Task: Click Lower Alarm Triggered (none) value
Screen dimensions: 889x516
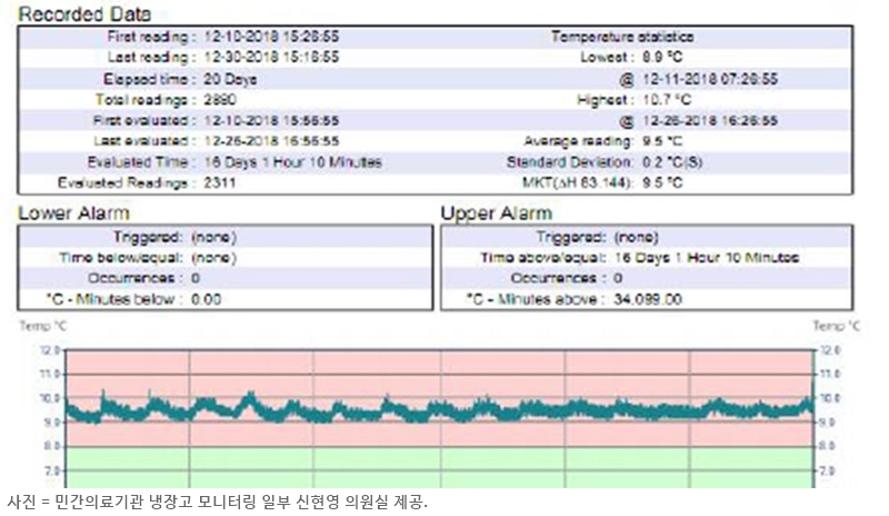Action: point(213,237)
